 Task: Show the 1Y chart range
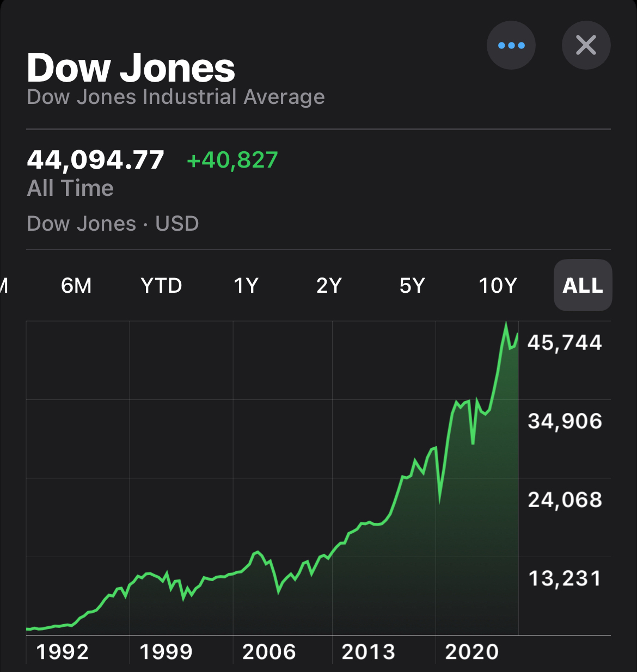pos(246,285)
